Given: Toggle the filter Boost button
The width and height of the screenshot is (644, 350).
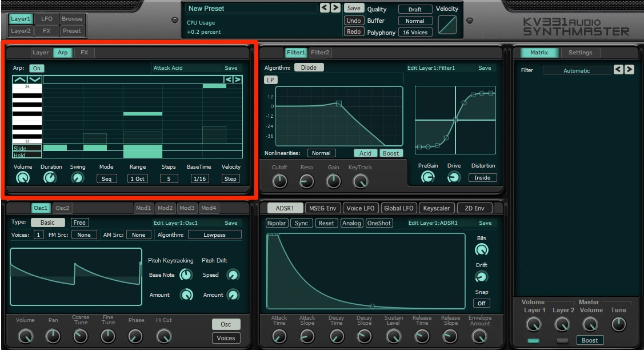Looking at the screenshot, I should click(x=391, y=153).
